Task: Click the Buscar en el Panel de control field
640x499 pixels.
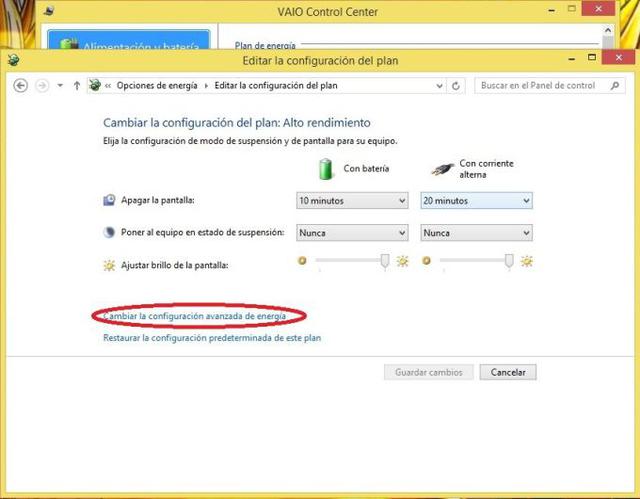Action: (549, 86)
